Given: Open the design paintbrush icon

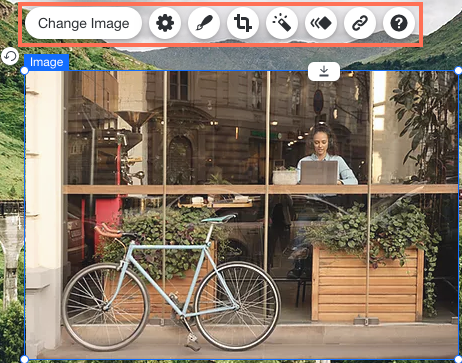Looking at the screenshot, I should [x=204, y=23].
